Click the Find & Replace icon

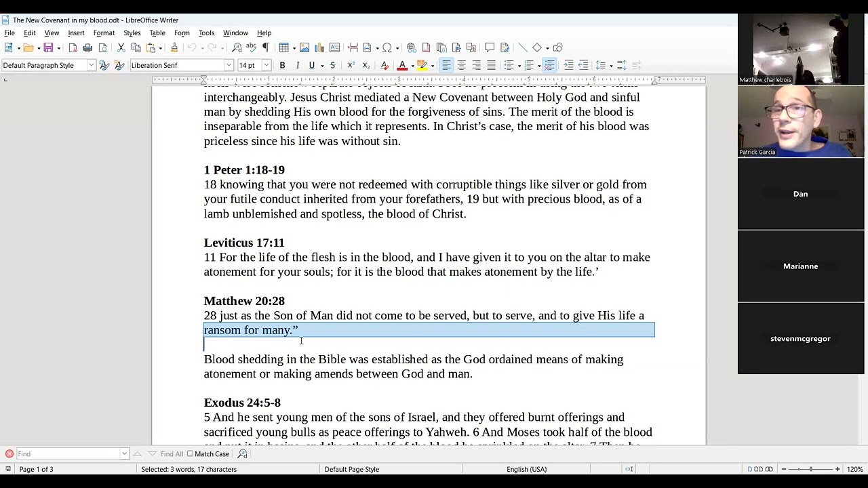click(237, 47)
